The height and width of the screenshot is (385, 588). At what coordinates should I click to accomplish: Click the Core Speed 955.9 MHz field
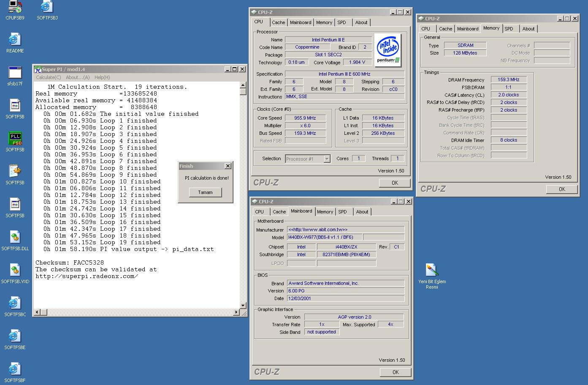coord(305,118)
